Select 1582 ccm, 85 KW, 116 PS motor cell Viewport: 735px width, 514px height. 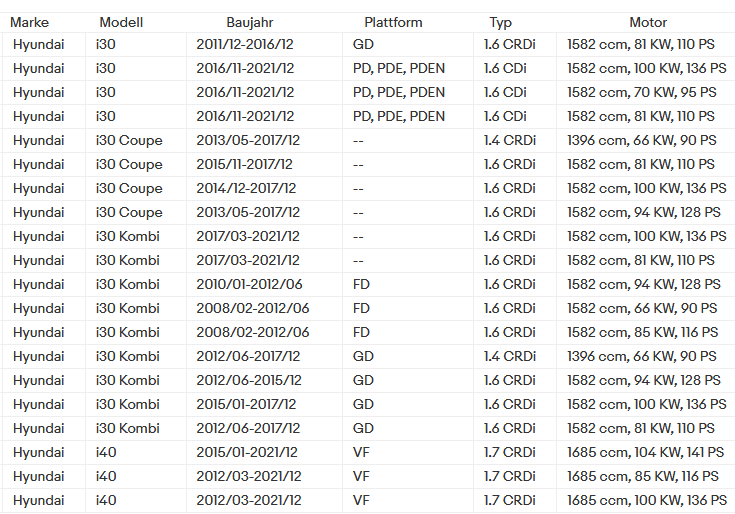click(643, 333)
